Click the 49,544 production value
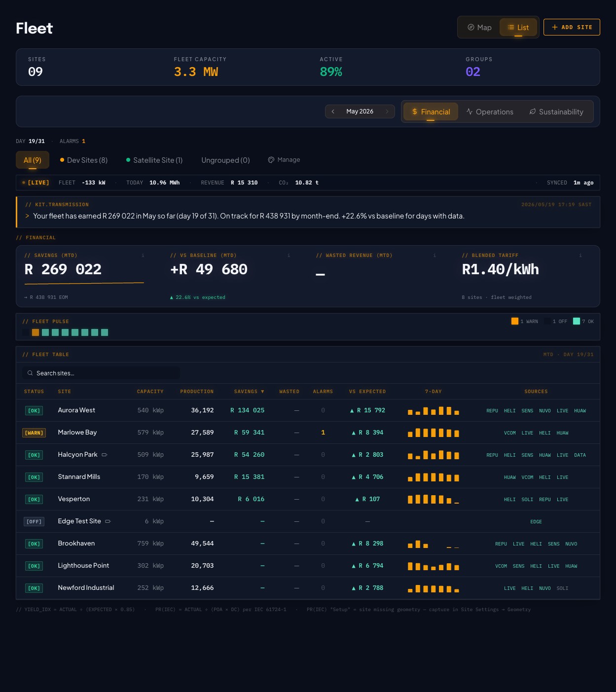The height and width of the screenshot is (692, 616). tap(202, 544)
